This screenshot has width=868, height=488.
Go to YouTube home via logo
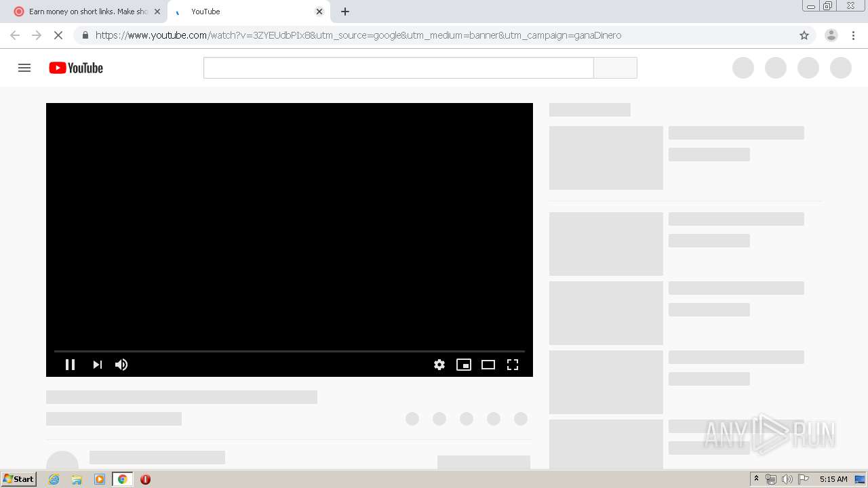pos(76,68)
